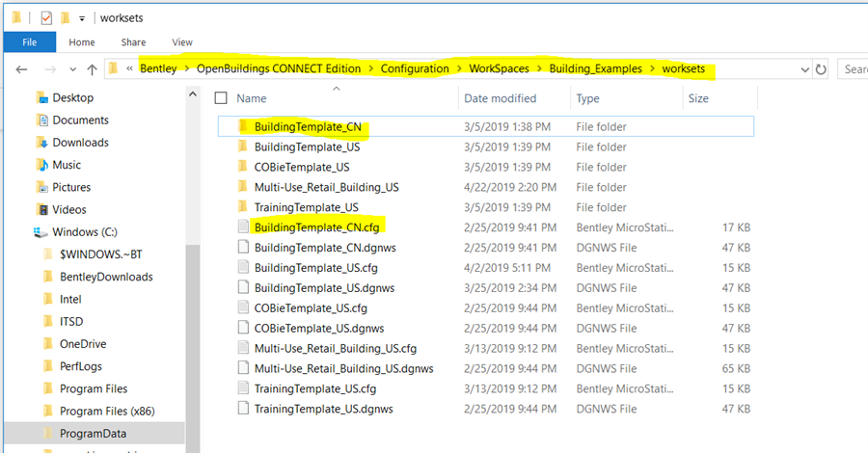Select the Multi-Use_Retail_Building_US.dgnws file
The height and width of the screenshot is (453, 868).
coord(343,368)
